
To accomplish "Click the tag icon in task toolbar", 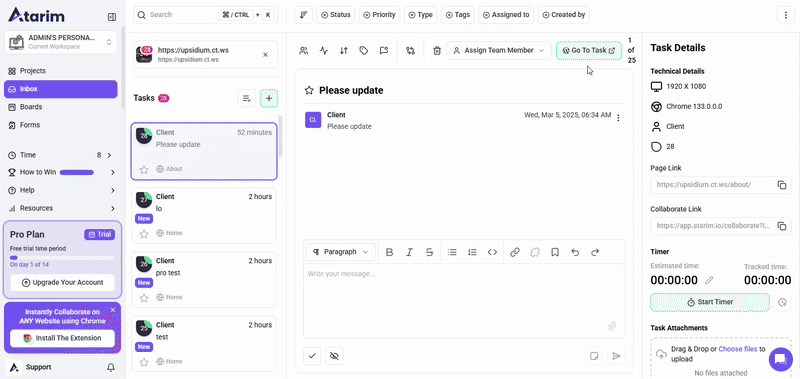I will 364,50.
